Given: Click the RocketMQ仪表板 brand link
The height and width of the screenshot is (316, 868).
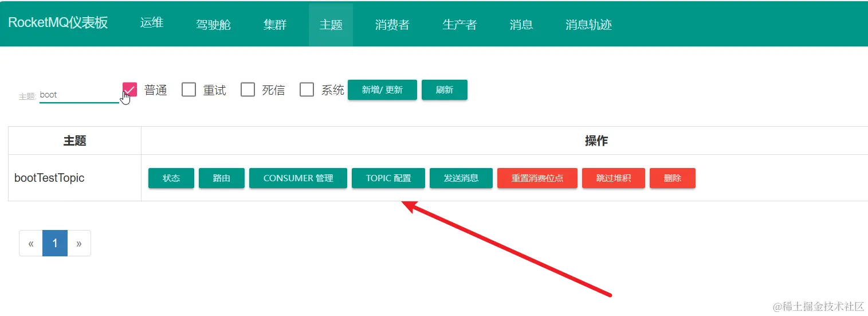Looking at the screenshot, I should (x=58, y=23).
